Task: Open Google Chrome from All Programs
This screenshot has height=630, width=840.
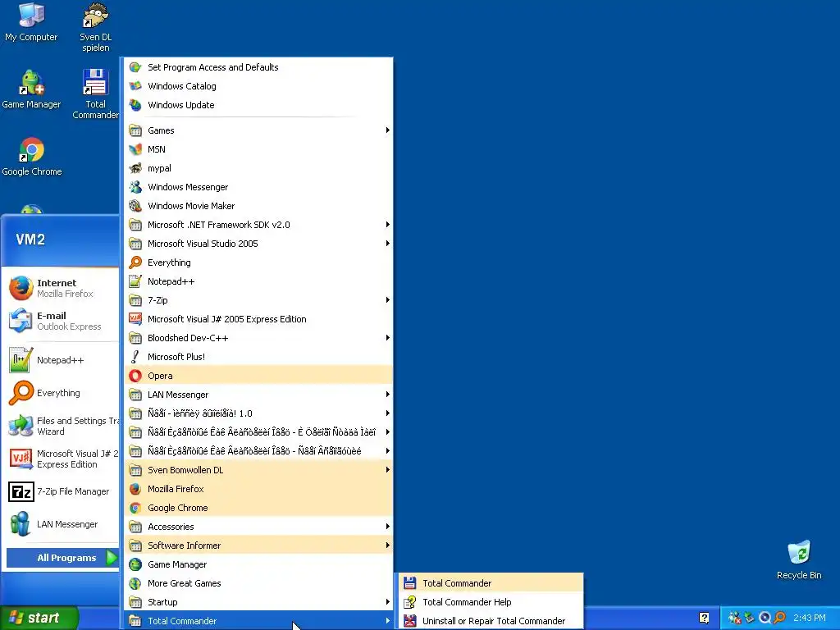Action: [x=258, y=508]
